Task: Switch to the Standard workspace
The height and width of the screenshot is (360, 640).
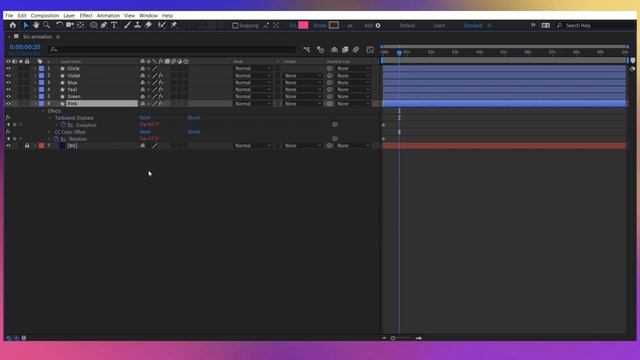Action: point(473,25)
